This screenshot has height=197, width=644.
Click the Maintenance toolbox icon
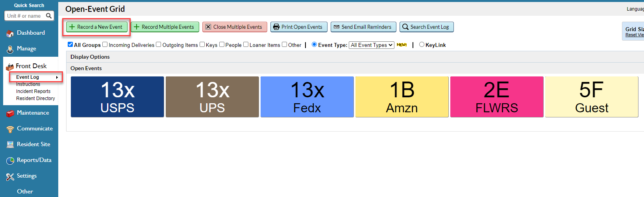(x=10, y=113)
